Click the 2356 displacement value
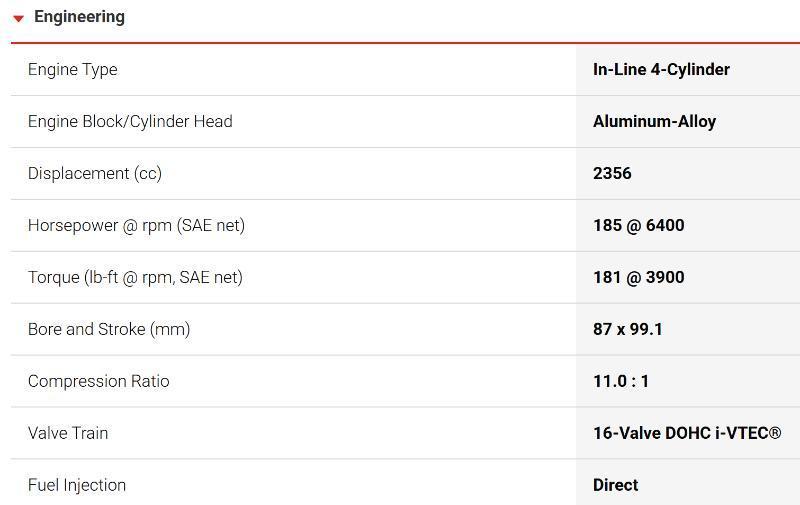 point(612,174)
